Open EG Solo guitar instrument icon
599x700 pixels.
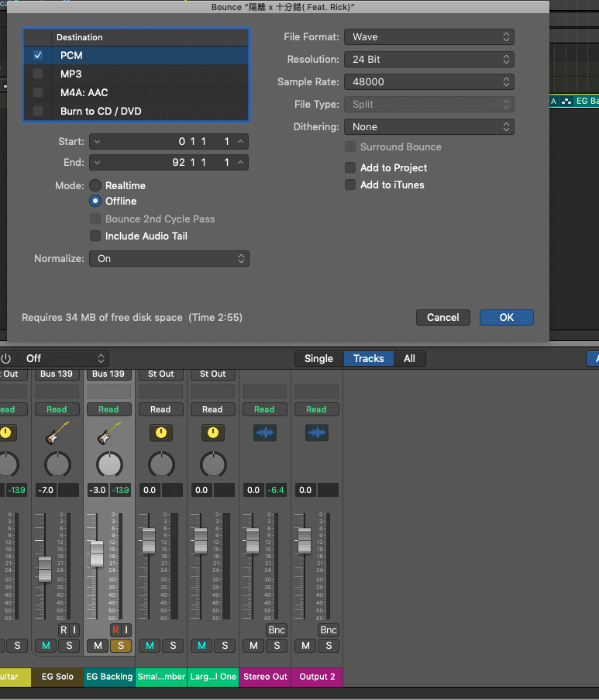pyautogui.click(x=57, y=433)
